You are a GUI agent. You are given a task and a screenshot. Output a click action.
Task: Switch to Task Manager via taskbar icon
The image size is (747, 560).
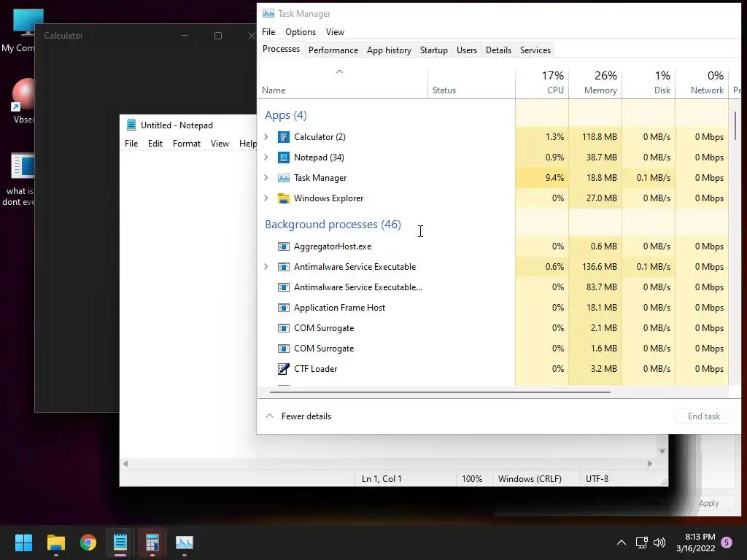pyautogui.click(x=185, y=542)
